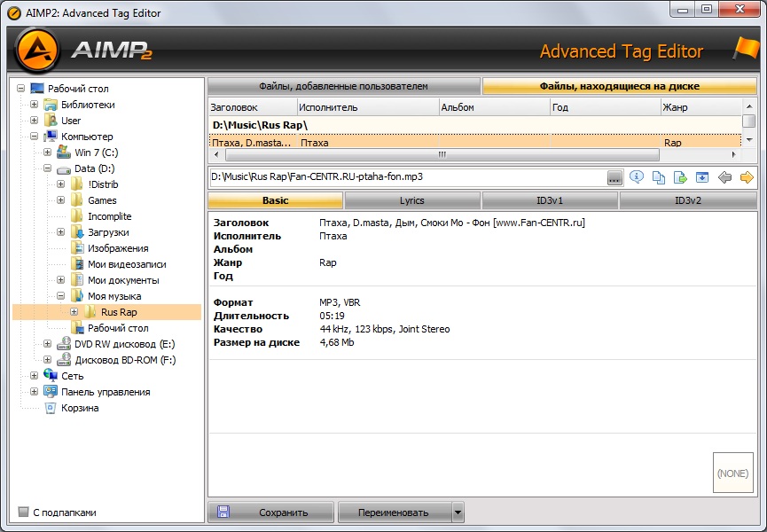Click the Библиотеки folder icon
This screenshot has width=767, height=532.
51,105
